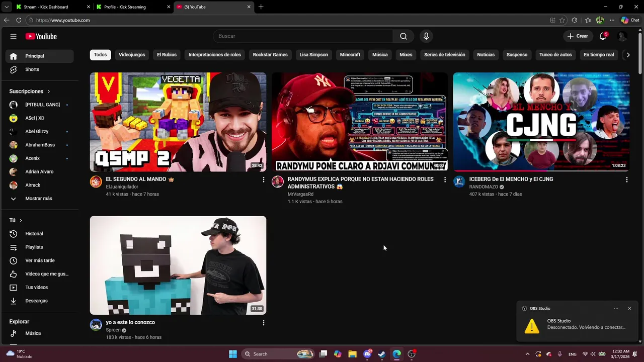Open Shorts in the sidebar

40,69
